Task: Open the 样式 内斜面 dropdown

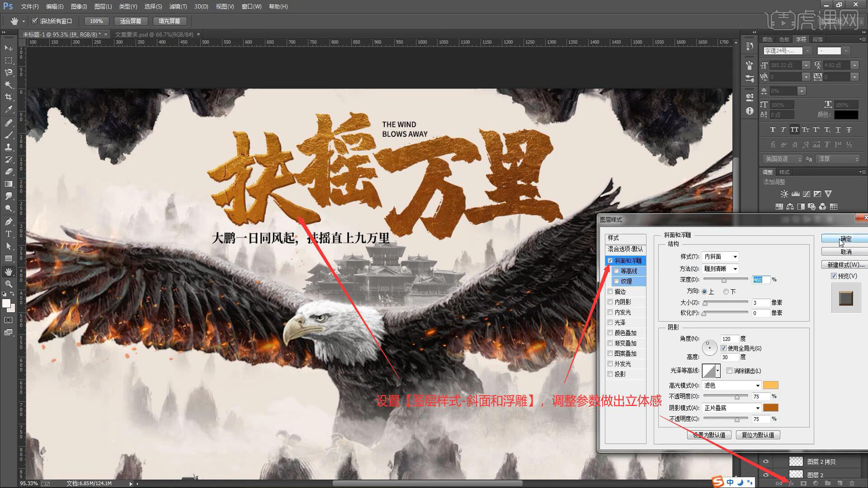Action: pos(720,257)
